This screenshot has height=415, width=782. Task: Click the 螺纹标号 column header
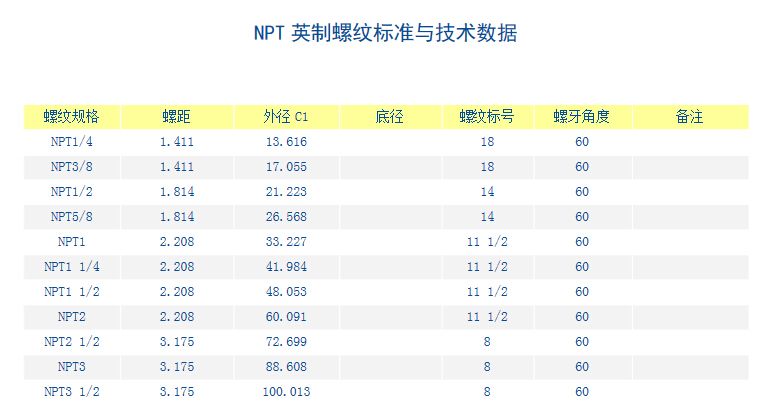point(487,117)
